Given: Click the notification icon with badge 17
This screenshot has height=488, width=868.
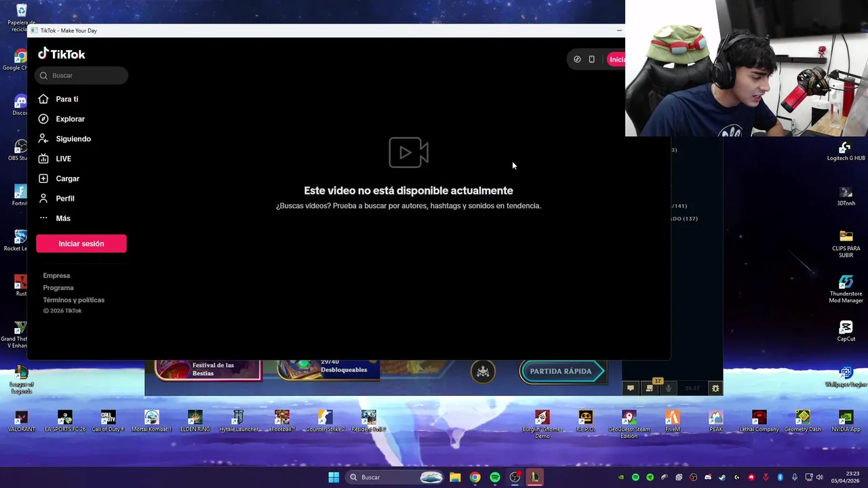Looking at the screenshot, I should [x=650, y=387].
